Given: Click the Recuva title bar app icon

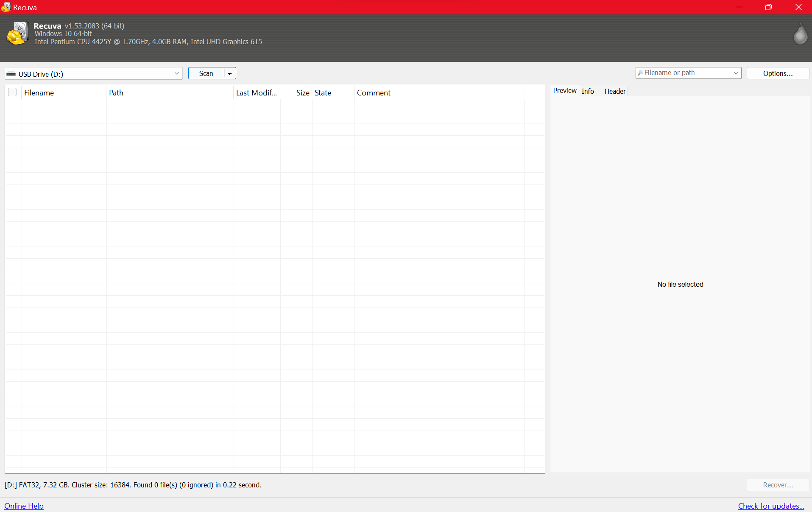Looking at the screenshot, I should click(x=6, y=7).
